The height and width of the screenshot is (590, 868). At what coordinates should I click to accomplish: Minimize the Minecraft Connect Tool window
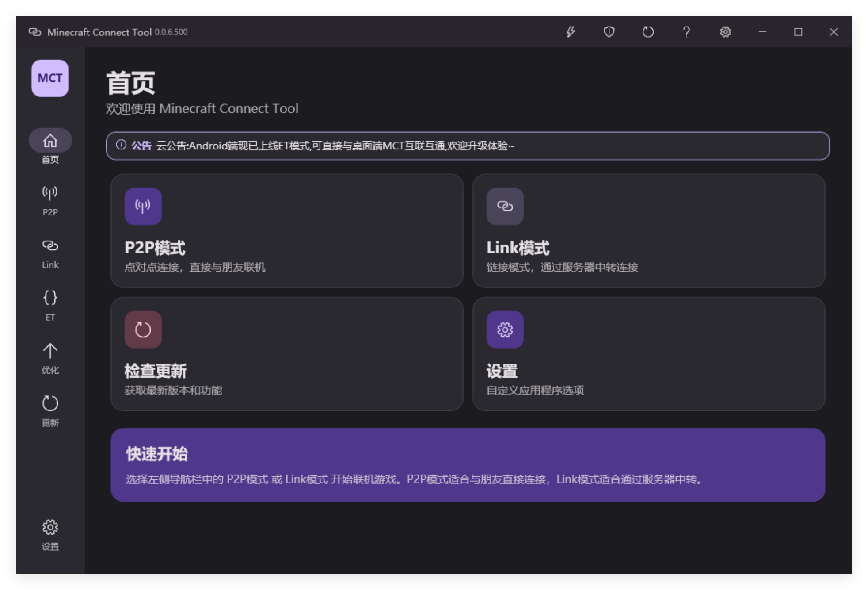click(762, 32)
